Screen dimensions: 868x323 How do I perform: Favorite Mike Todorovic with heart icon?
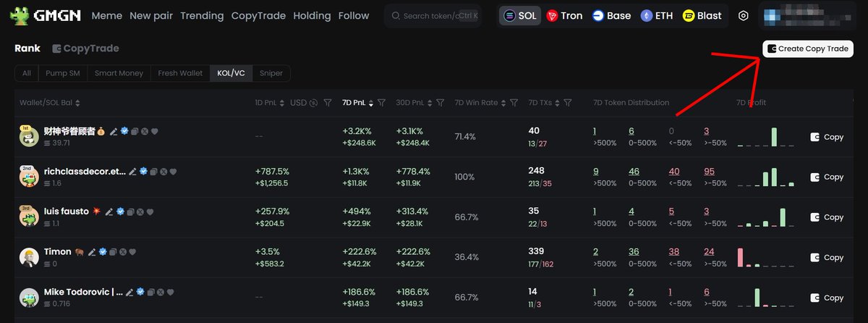pyautogui.click(x=170, y=292)
